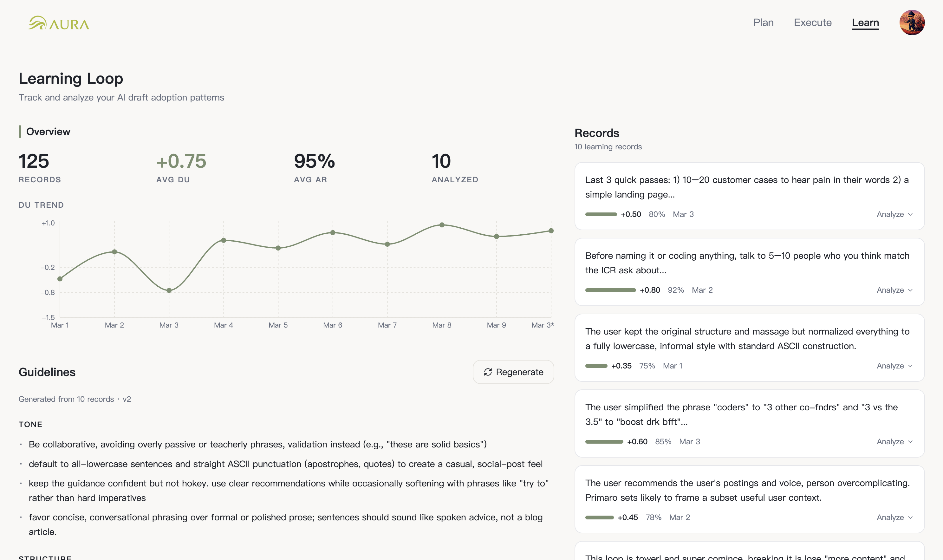This screenshot has height=560, width=943.
Task: Open Analyze for the +0.45 record
Action: pyautogui.click(x=894, y=518)
